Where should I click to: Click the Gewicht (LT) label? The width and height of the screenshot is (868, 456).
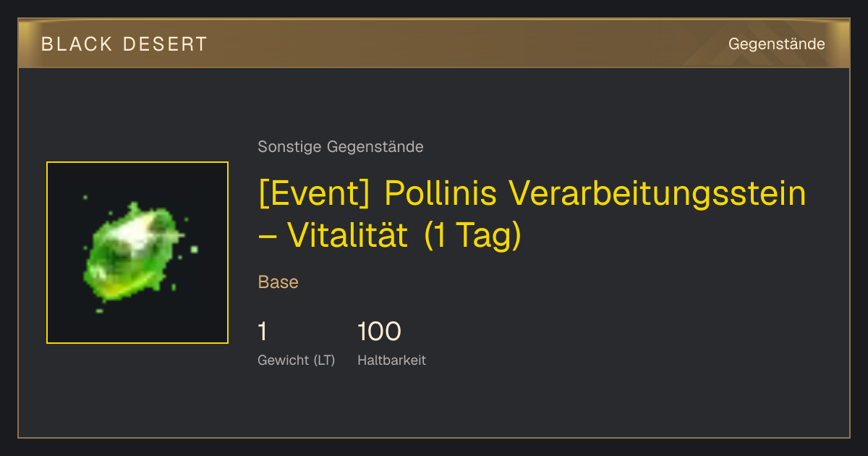point(297,360)
